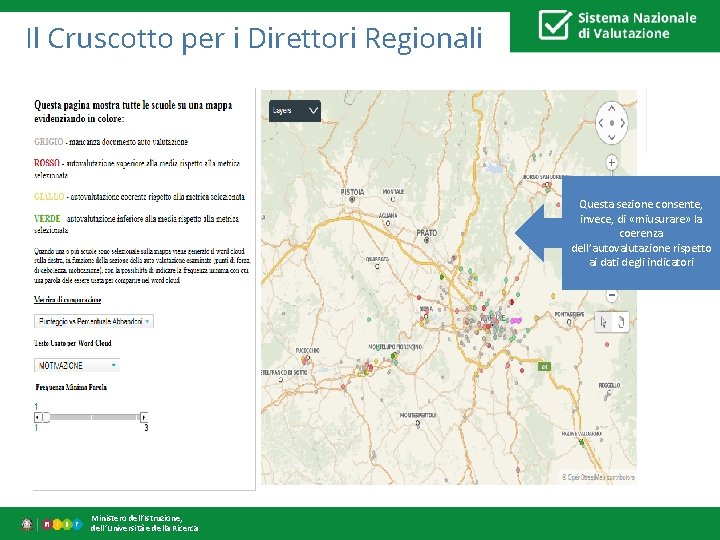Click the Italian Republic emblem in the footer
Viewport: 720px width, 540px height.
(27, 524)
